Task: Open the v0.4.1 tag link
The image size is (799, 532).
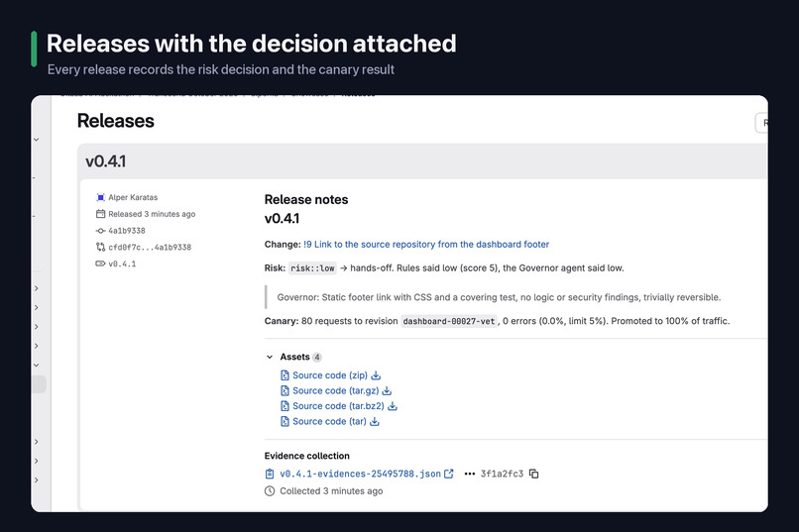Action: pyautogui.click(x=122, y=264)
